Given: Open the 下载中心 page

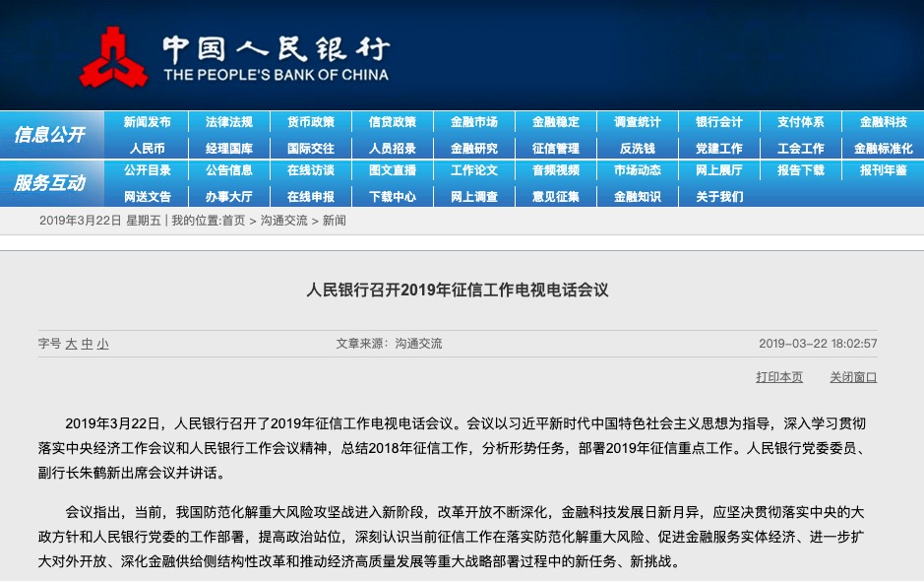Looking at the screenshot, I should tap(393, 196).
